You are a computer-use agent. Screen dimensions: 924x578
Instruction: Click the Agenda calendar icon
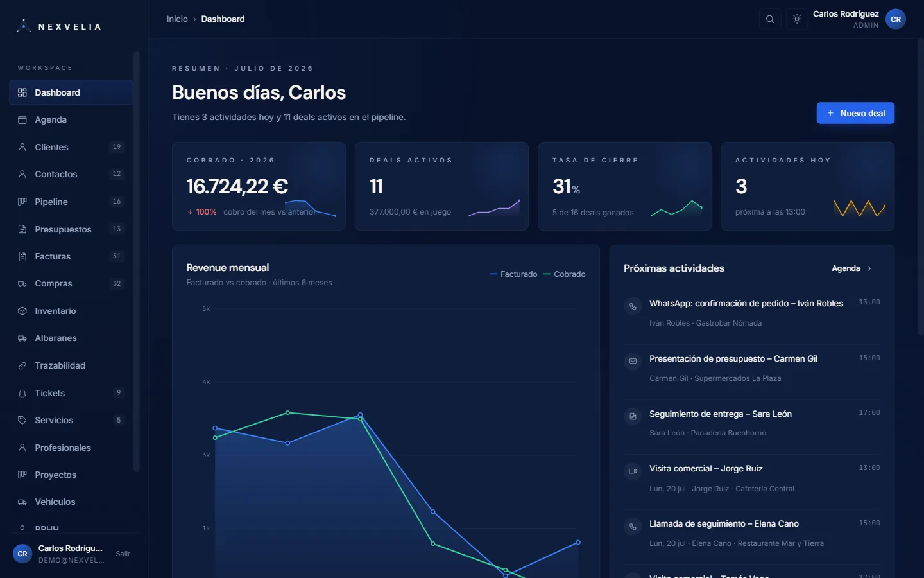tap(22, 119)
